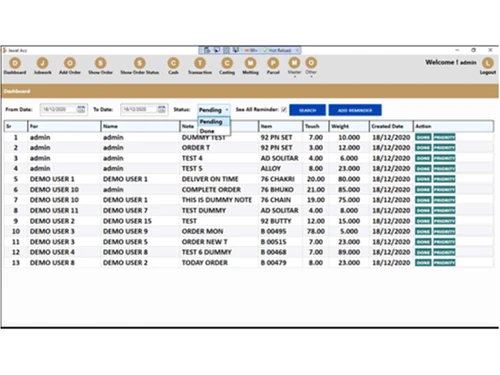The height and width of the screenshot is (375, 500).
Task: Set Priority on TEST 4 row
Action: click(x=444, y=158)
